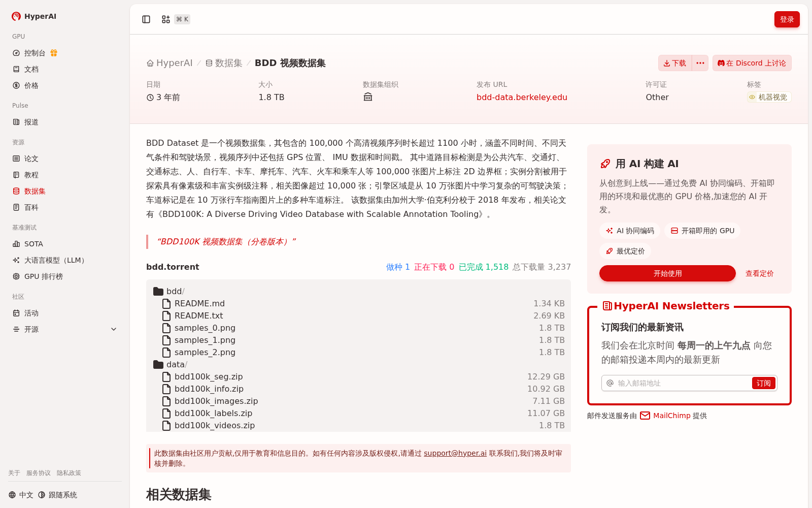Click the 订阅 button
This screenshot has width=812, height=508.
pyautogui.click(x=763, y=383)
